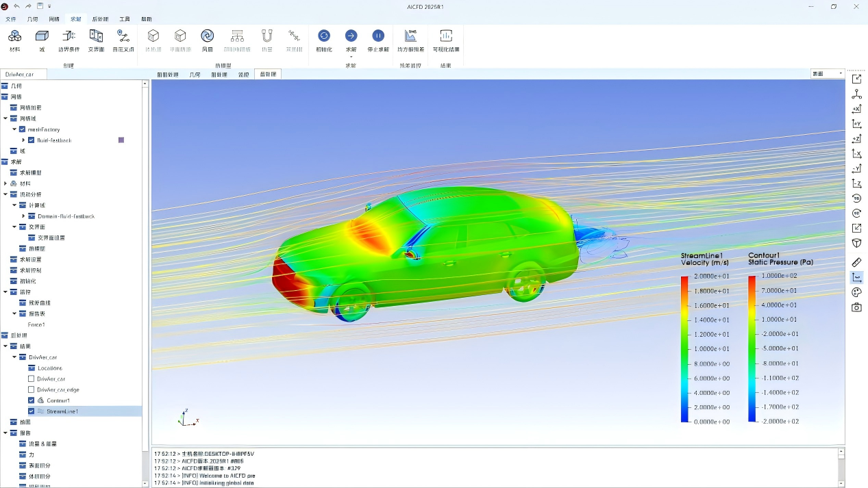Select the Domain-fluid-fastback tree item
The height and width of the screenshot is (488, 868).
(x=66, y=216)
